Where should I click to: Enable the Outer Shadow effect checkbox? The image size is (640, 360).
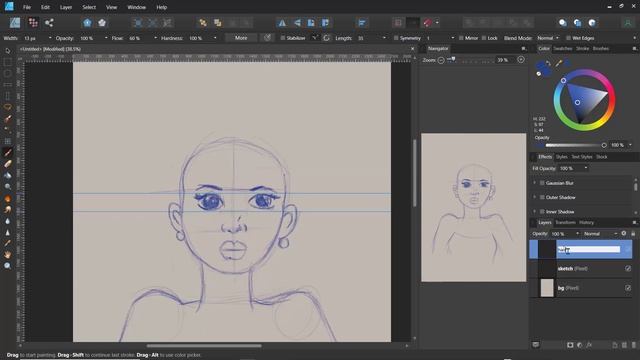point(542,197)
